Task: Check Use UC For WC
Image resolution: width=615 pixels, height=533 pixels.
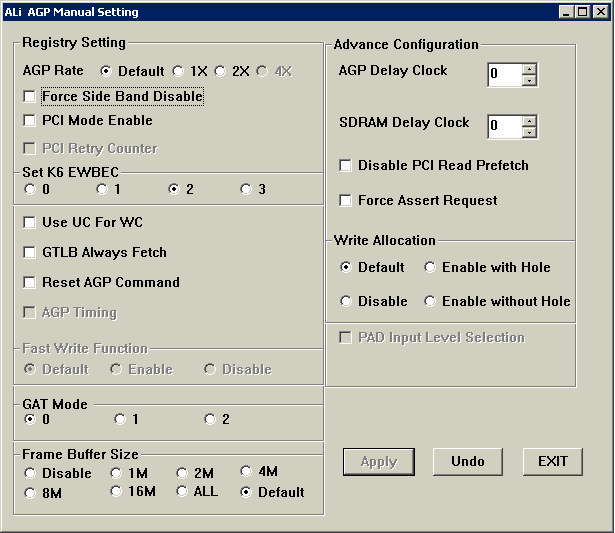Action: pos(29,222)
